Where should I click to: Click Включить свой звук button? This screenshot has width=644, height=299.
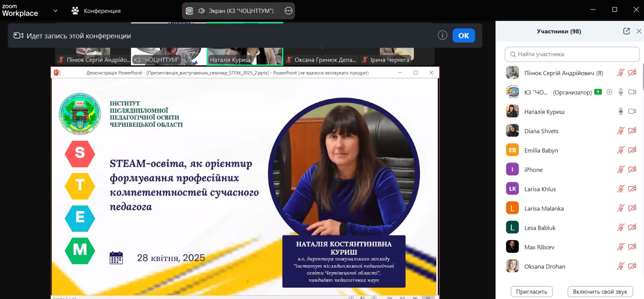(x=600, y=292)
